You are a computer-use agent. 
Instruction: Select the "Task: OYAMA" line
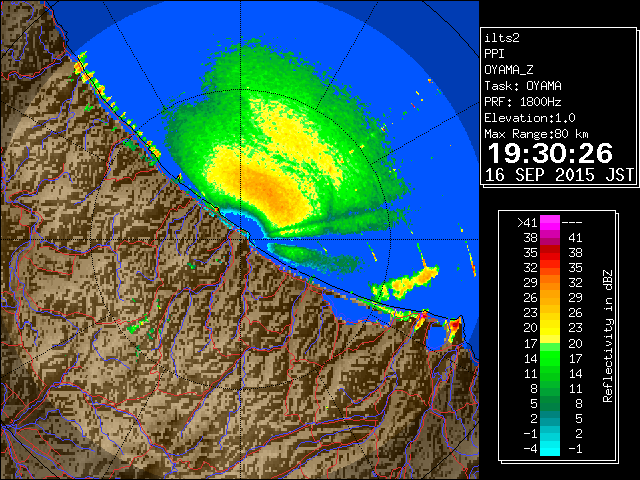tap(523, 86)
